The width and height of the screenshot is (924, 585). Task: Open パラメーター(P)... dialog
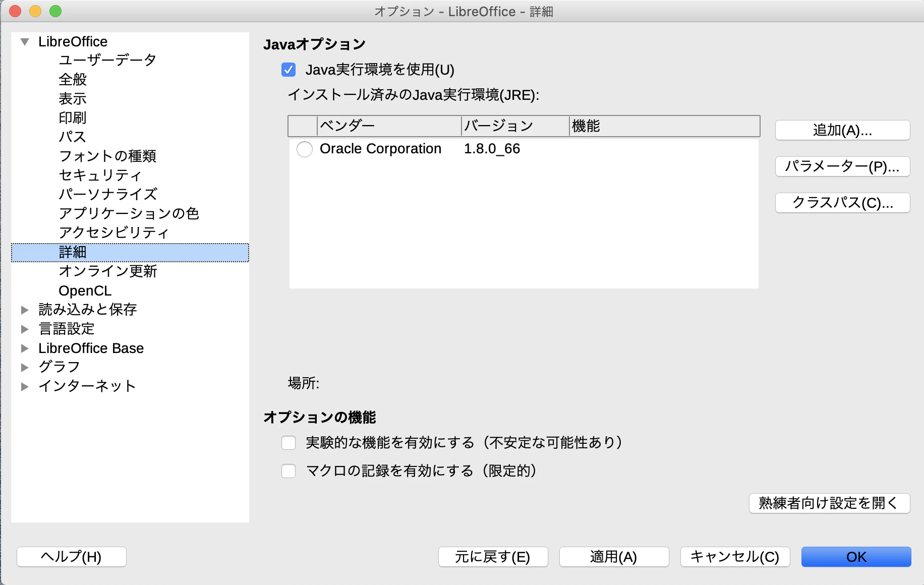click(842, 166)
